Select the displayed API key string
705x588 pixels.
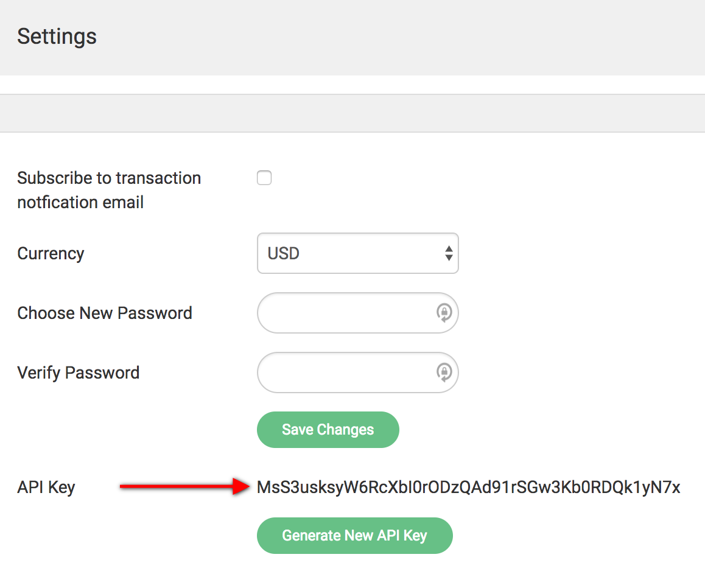(x=468, y=487)
